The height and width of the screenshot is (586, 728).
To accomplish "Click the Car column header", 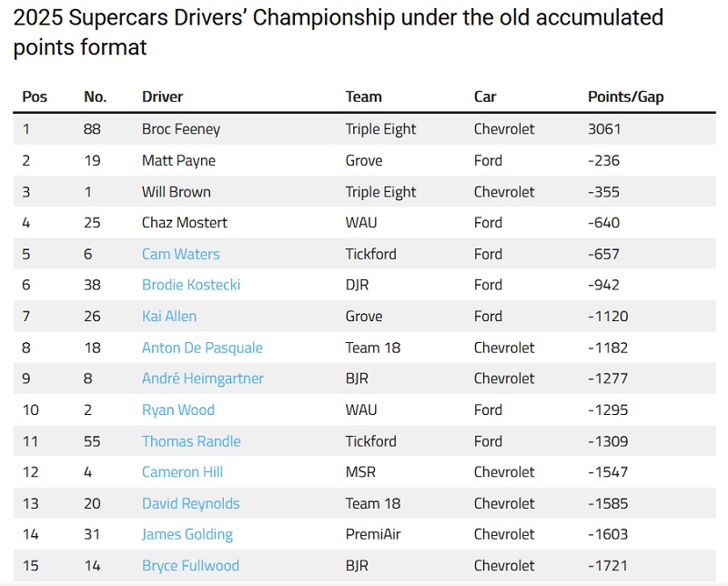I will [x=485, y=96].
